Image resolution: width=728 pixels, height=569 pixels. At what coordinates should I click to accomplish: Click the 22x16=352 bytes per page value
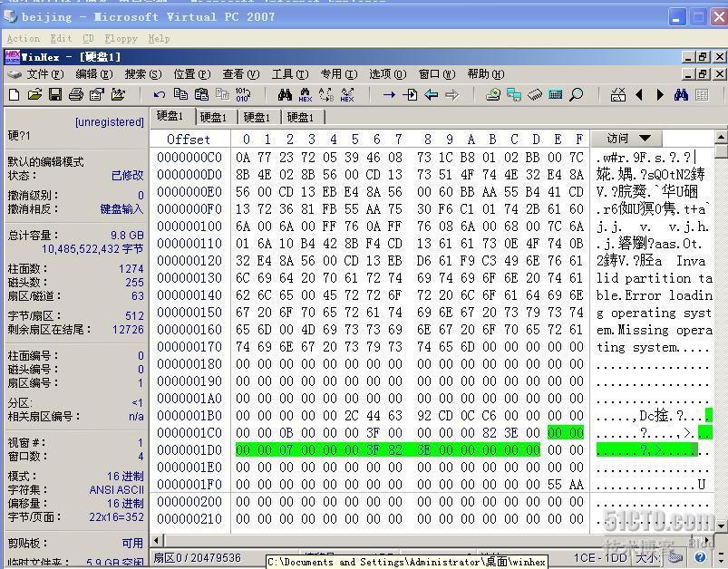pyautogui.click(x=117, y=516)
